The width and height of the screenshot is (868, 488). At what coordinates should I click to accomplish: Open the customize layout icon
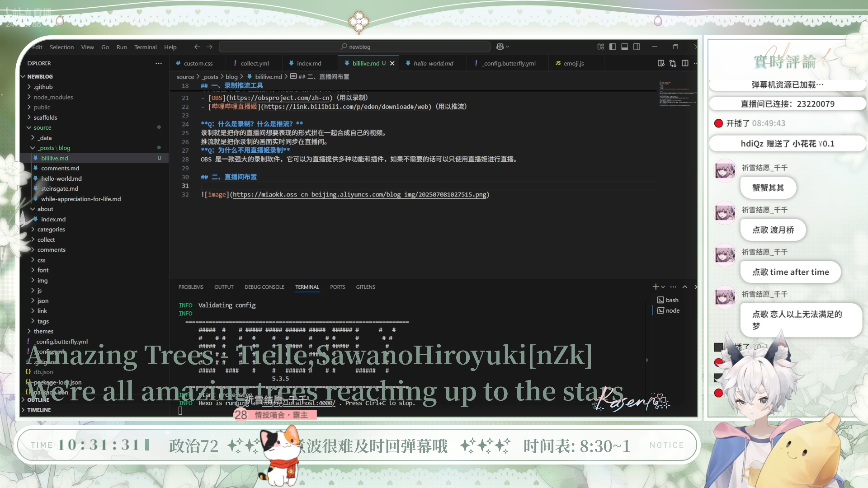click(600, 47)
